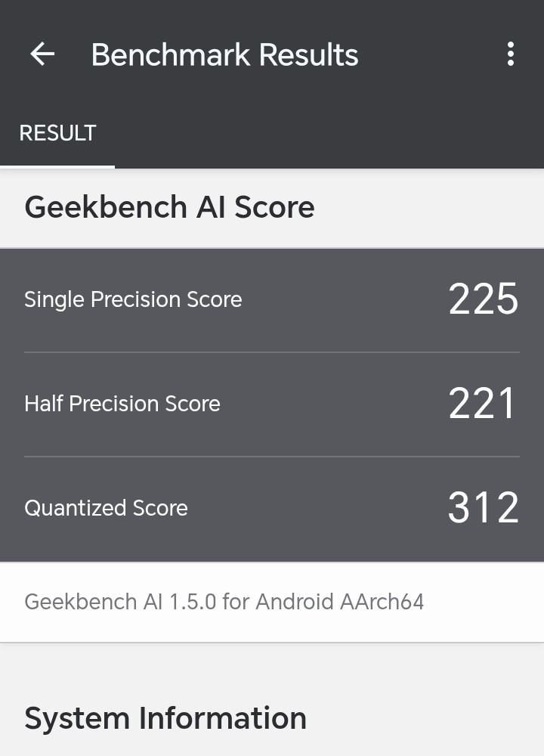This screenshot has height=756, width=544.
Task: Tap the Half Precision value 221
Action: pos(482,404)
